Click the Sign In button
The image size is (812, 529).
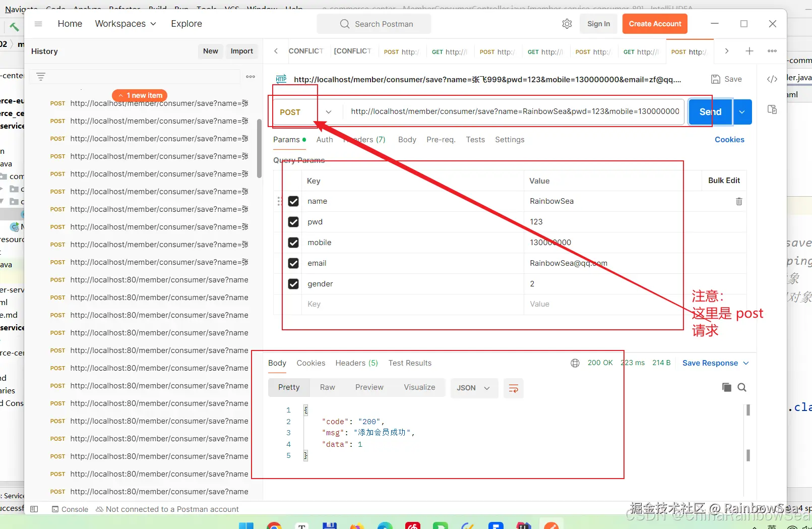(x=599, y=24)
